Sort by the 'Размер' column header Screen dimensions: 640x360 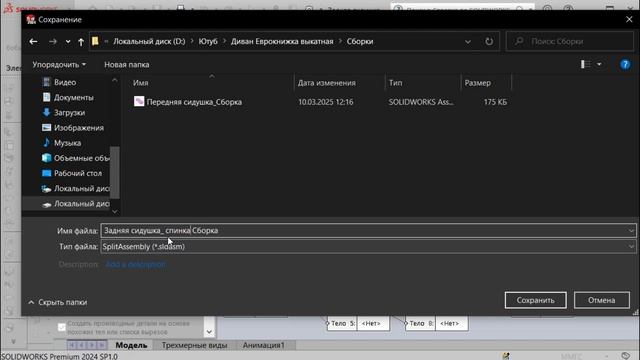click(x=478, y=83)
